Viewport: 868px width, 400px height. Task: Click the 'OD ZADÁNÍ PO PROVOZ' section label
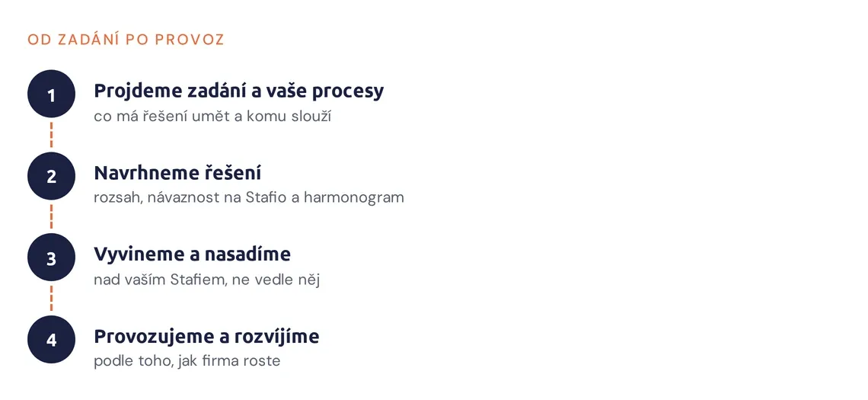tap(126, 40)
